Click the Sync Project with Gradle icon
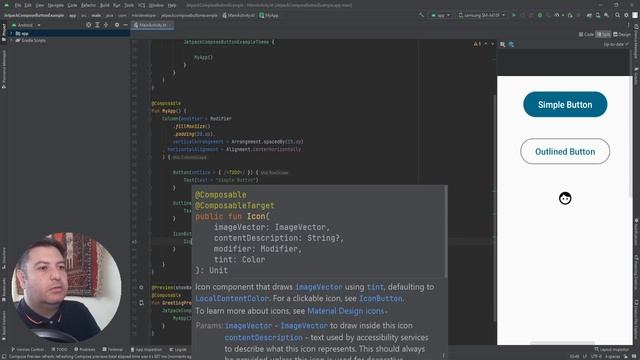The height and width of the screenshot is (360, 640). pyautogui.click(x=589, y=15)
